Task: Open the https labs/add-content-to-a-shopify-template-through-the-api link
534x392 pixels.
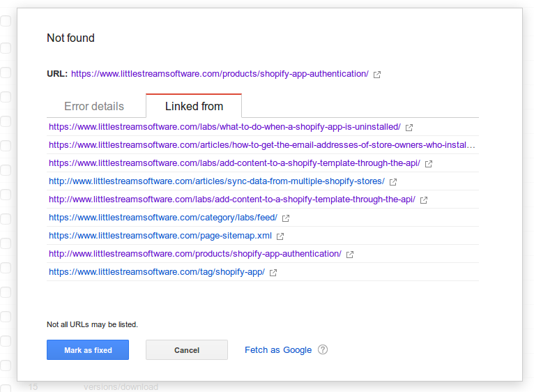Action: pyautogui.click(x=235, y=163)
